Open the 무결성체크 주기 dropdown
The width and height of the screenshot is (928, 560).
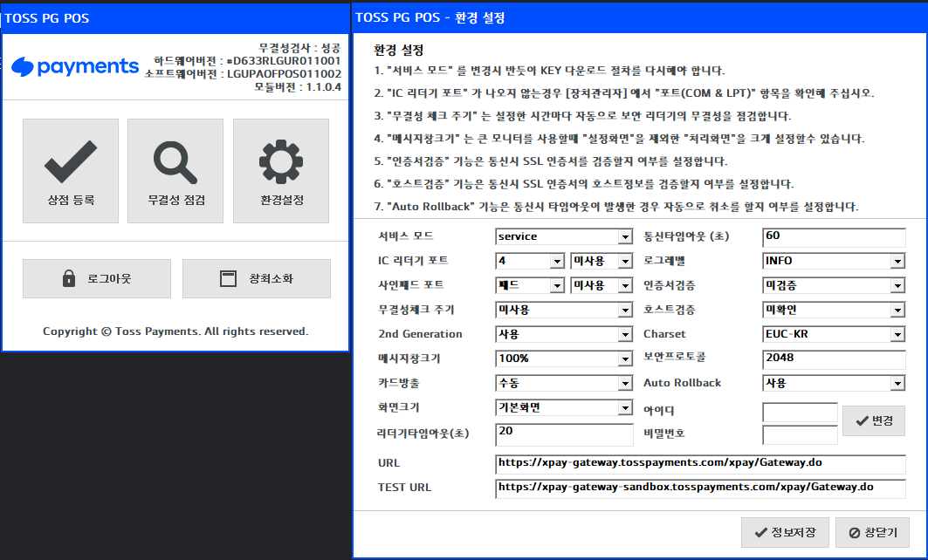click(x=564, y=310)
